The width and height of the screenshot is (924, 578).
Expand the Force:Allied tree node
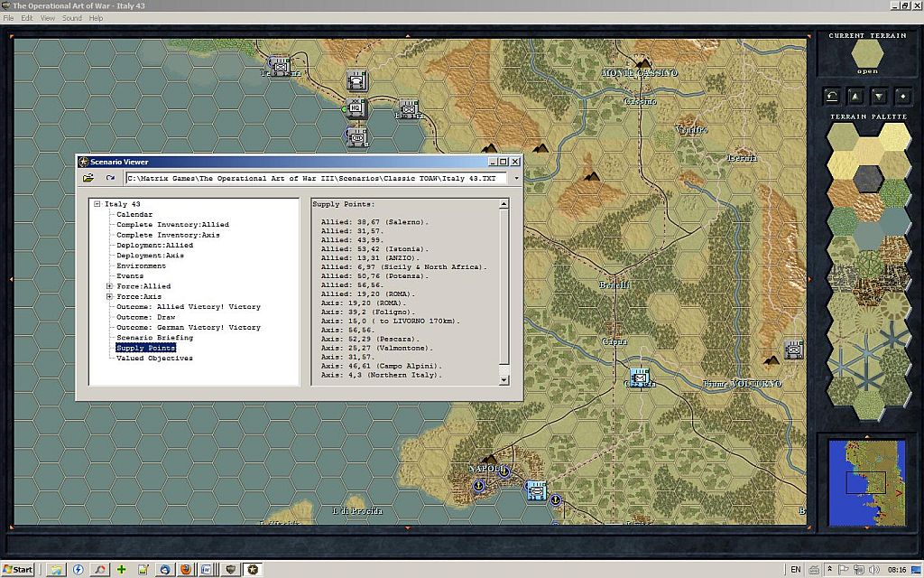point(109,286)
